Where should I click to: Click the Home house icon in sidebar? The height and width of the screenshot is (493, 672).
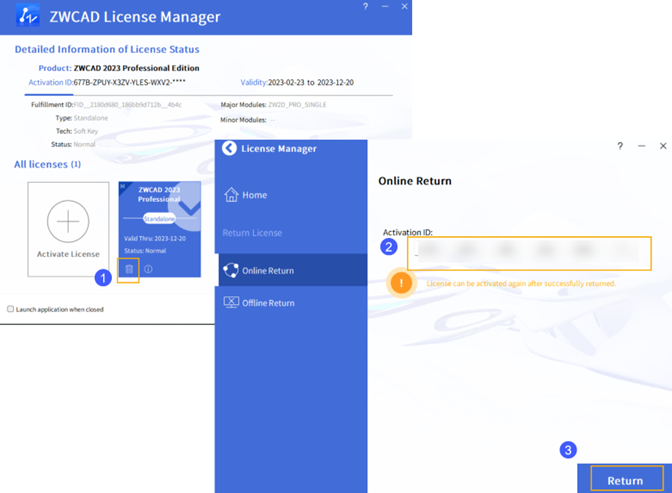click(231, 195)
